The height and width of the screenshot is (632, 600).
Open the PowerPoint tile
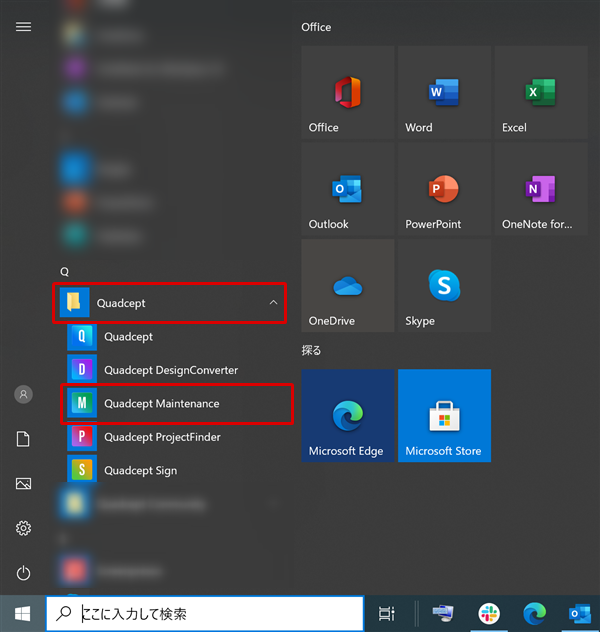[x=444, y=189]
